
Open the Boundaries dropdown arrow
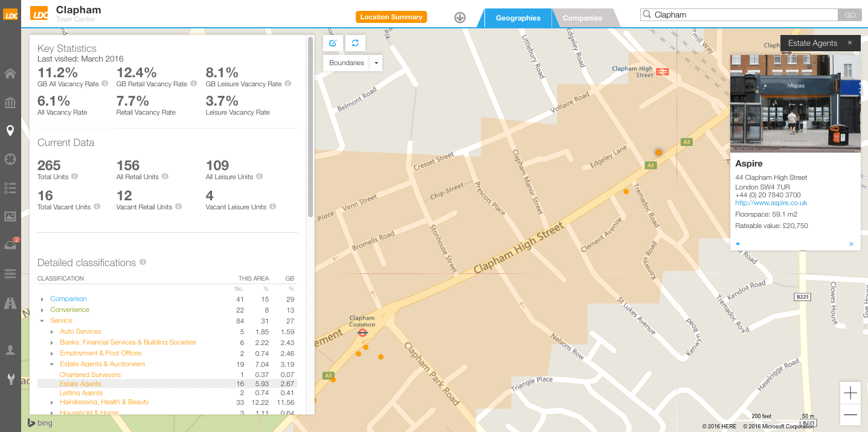coord(376,63)
